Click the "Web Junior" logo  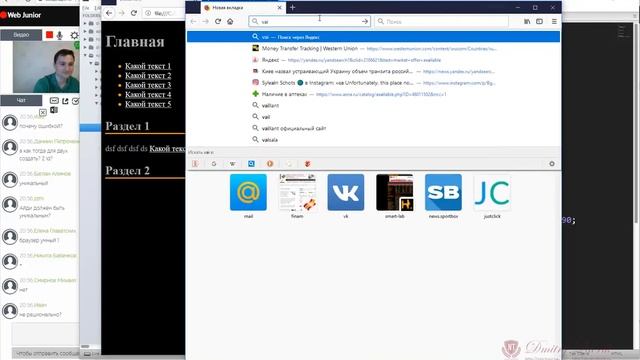pyautogui.click(x=21, y=15)
